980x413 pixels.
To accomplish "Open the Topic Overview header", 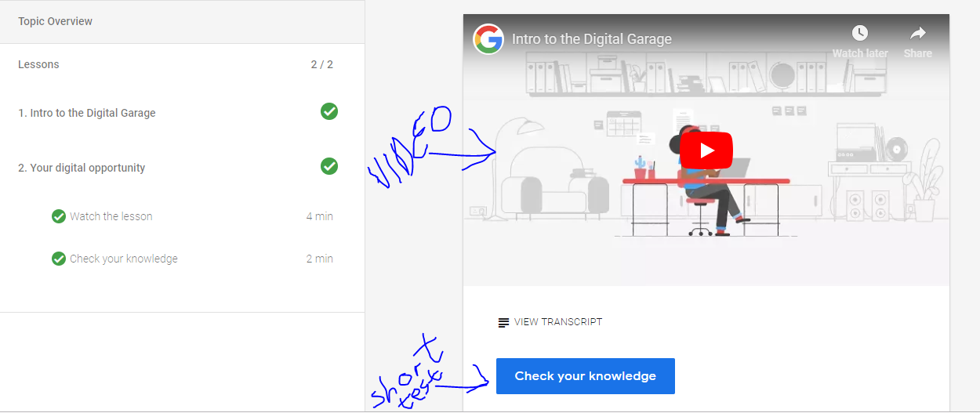I will (55, 21).
